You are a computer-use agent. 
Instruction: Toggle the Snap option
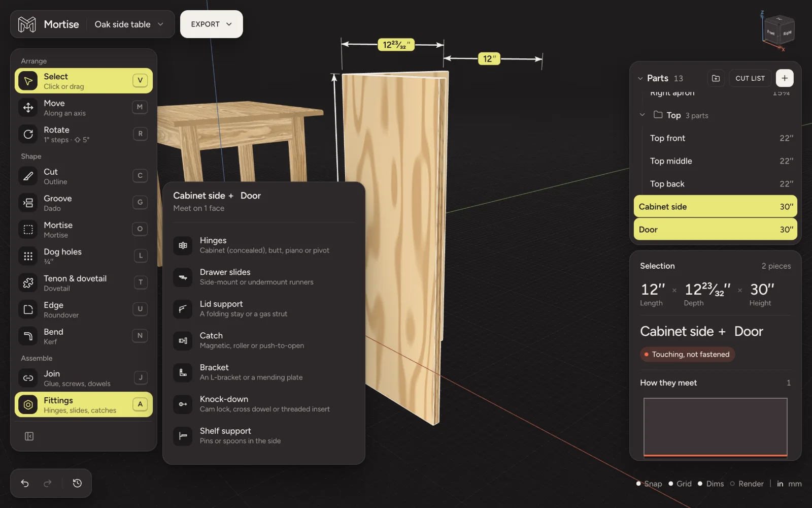pyautogui.click(x=649, y=484)
